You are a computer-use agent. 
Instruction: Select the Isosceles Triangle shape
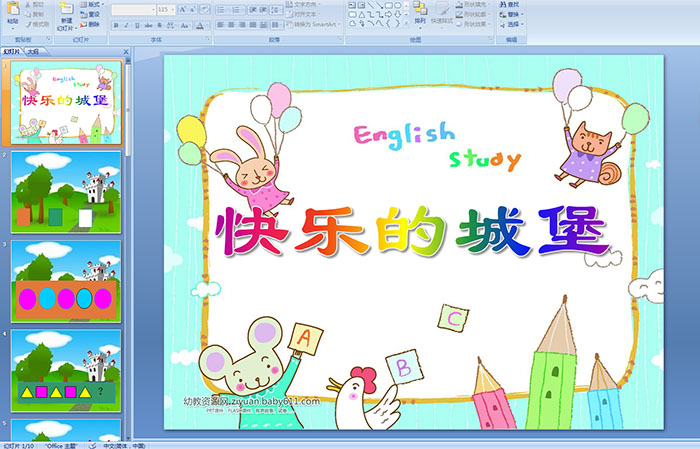(362, 15)
